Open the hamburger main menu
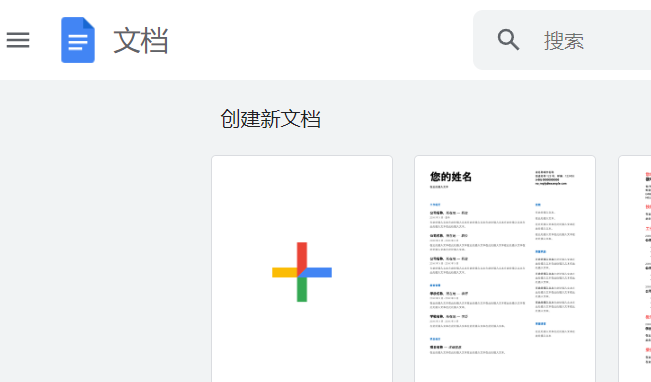The image size is (651, 382). 18,40
